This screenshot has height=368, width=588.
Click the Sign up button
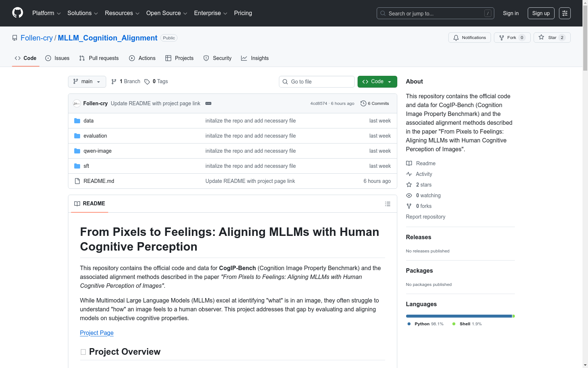[x=541, y=13]
